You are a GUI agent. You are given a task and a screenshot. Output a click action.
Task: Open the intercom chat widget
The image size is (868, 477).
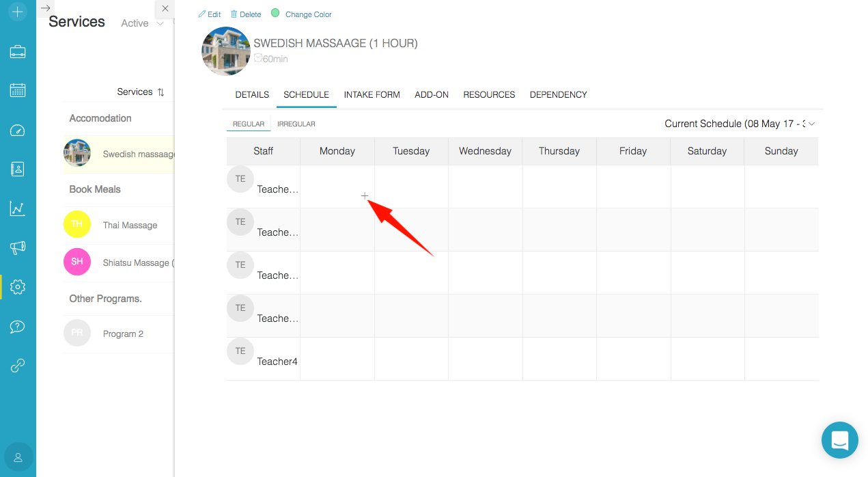(x=839, y=440)
